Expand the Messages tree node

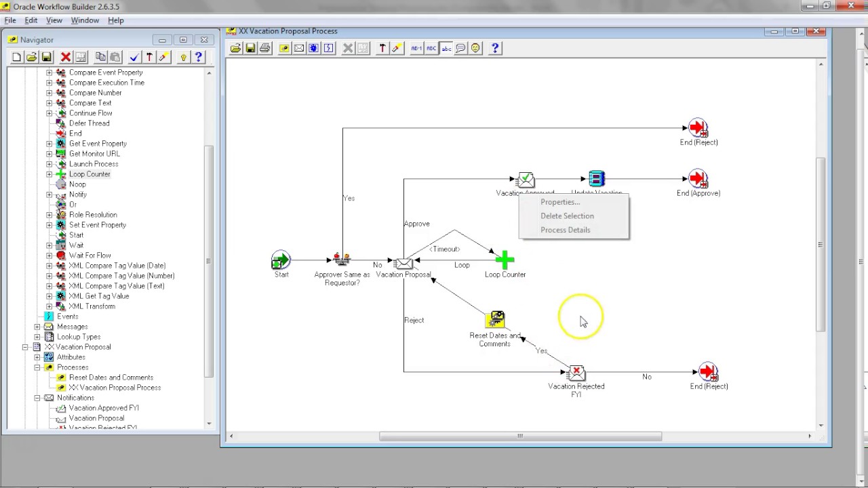(37, 327)
